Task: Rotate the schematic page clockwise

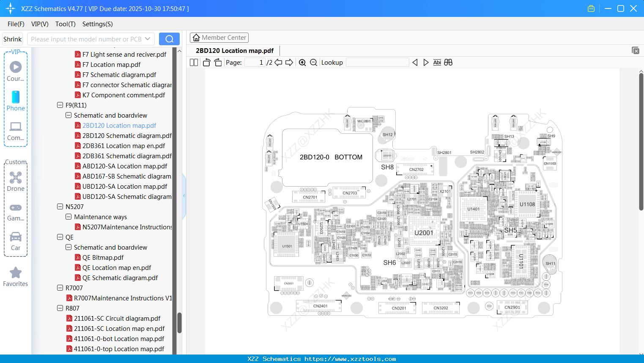Action: click(217, 62)
